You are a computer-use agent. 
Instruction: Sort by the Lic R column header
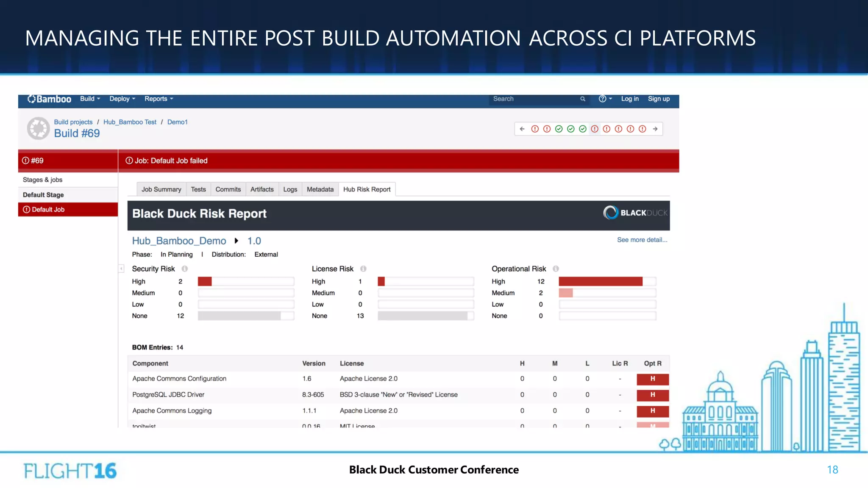click(x=620, y=363)
